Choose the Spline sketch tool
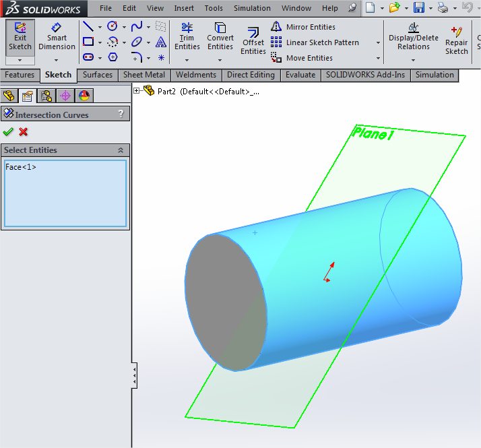The width and height of the screenshot is (481, 448). pos(137,27)
